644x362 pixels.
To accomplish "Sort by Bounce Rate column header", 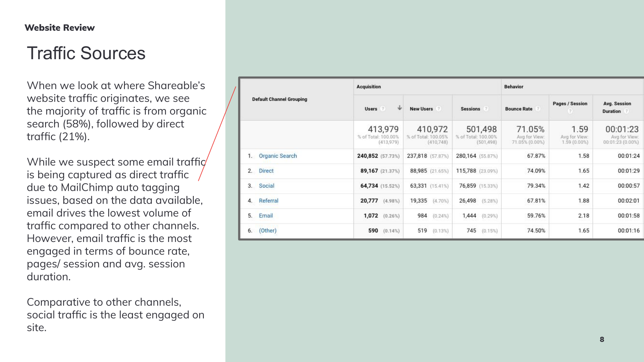I will pos(518,109).
